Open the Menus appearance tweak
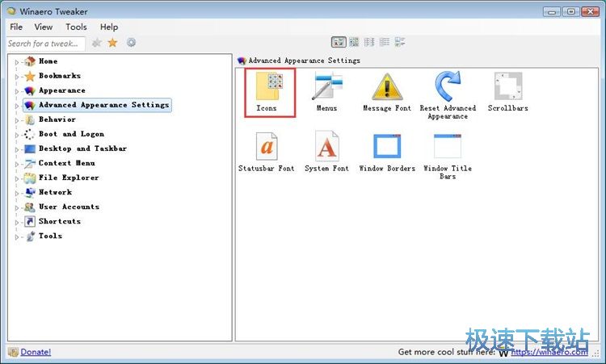Screen dimensions: 606x364 (327, 93)
